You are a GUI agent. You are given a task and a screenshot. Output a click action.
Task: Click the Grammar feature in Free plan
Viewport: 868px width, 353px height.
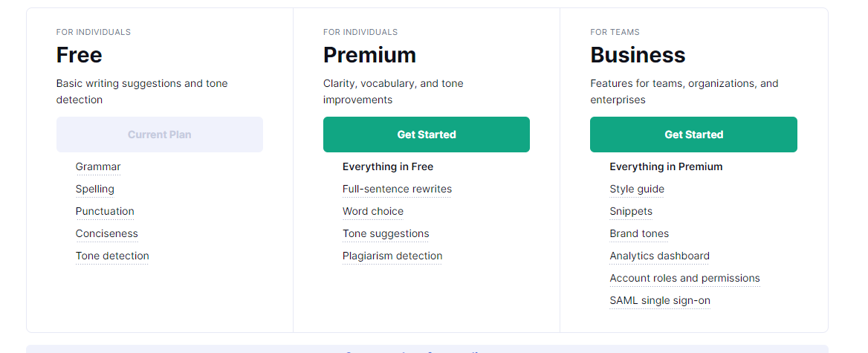[98, 166]
